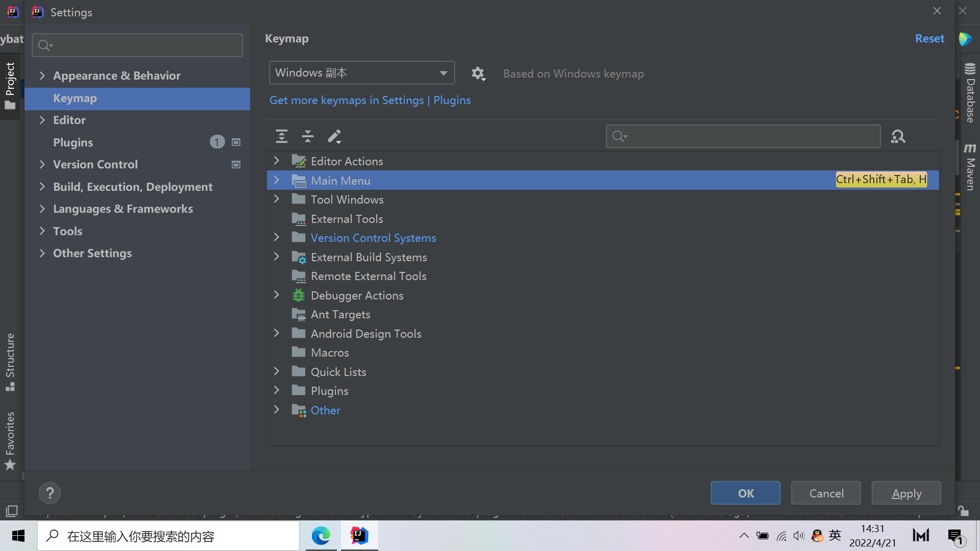Viewport: 980px width, 551px height.
Task: Click the Apply button
Action: pyautogui.click(x=906, y=493)
